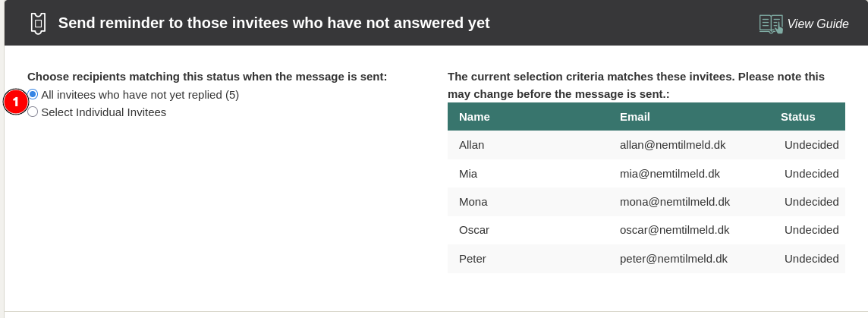This screenshot has width=868, height=318.
Task: Click the header title text
Action: 274,24
